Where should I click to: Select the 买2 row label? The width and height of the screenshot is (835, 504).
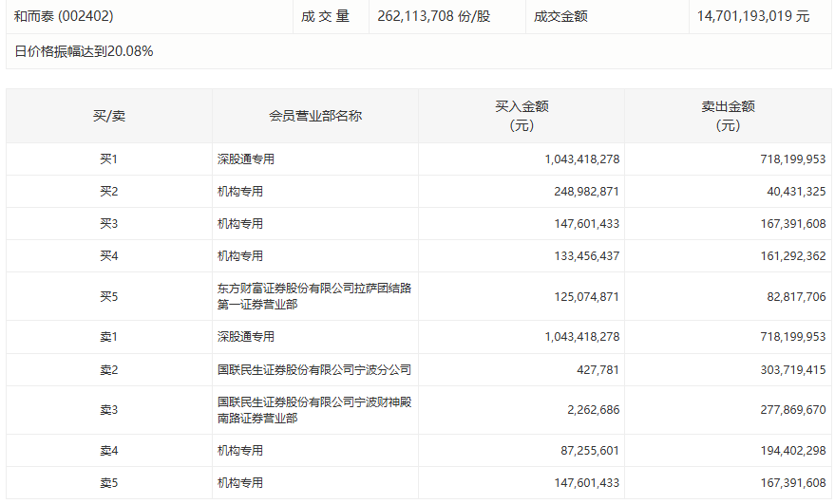coord(109,192)
